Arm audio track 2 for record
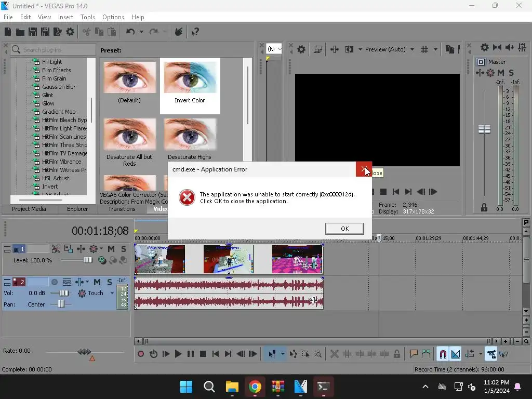The image size is (532, 399). tap(54, 282)
